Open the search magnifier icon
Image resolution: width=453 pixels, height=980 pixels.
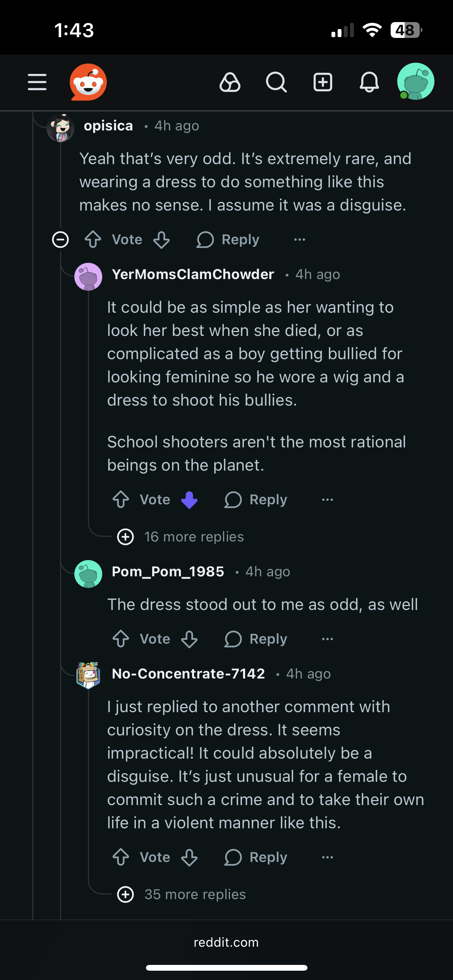(276, 82)
